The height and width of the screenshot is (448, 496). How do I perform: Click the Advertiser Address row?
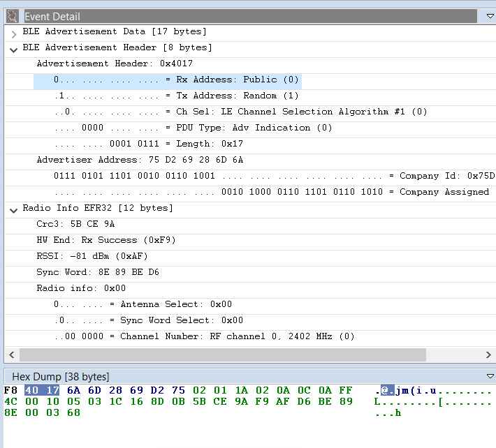[x=140, y=160]
